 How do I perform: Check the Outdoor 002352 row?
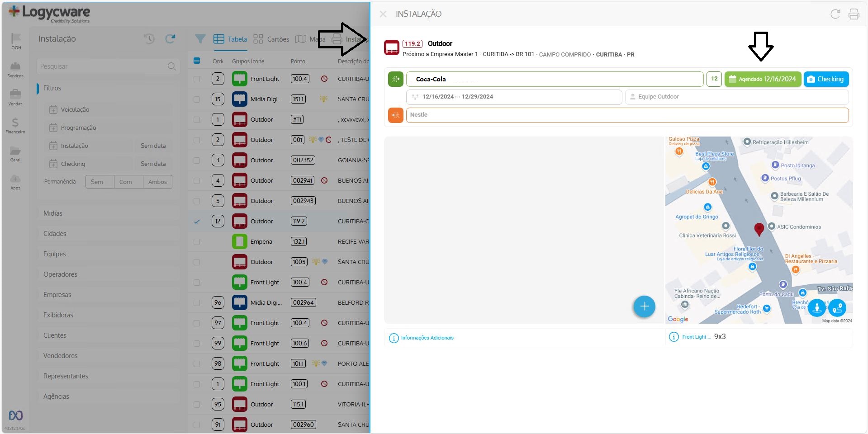(197, 160)
